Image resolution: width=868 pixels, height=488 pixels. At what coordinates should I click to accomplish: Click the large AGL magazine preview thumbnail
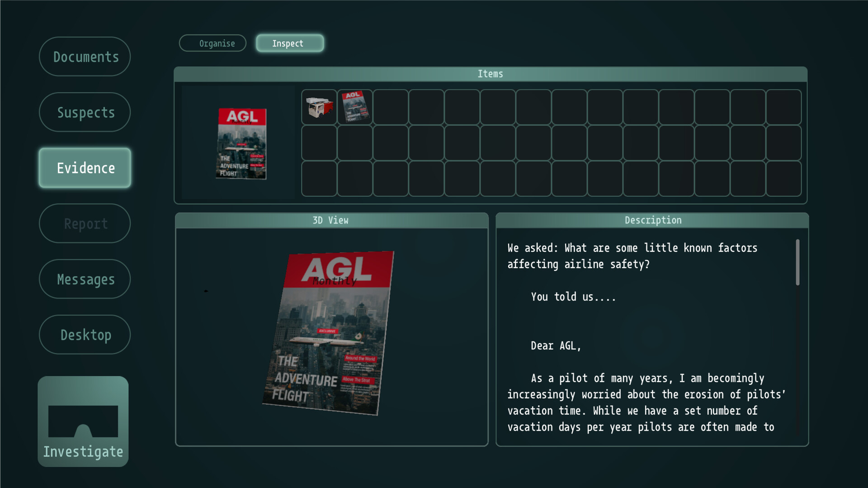241,143
